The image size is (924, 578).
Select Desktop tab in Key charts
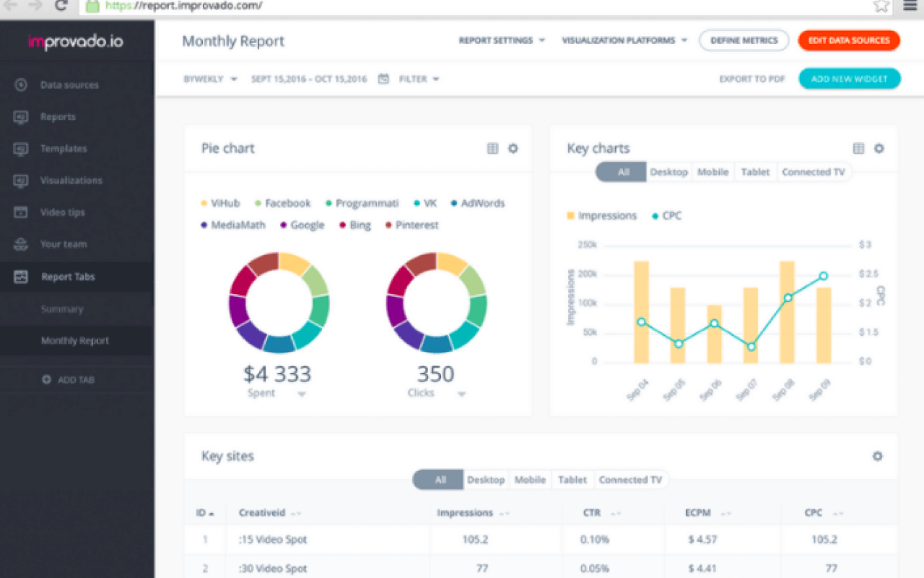(x=668, y=172)
